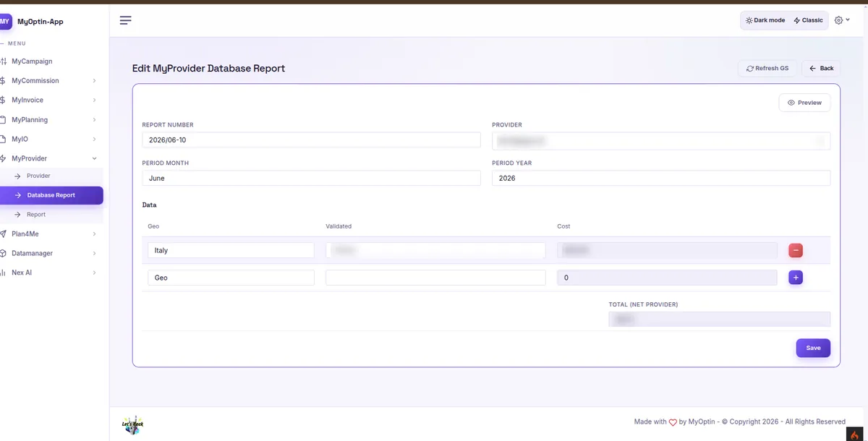
Task: Select the Database Report menu item
Action: tap(51, 195)
